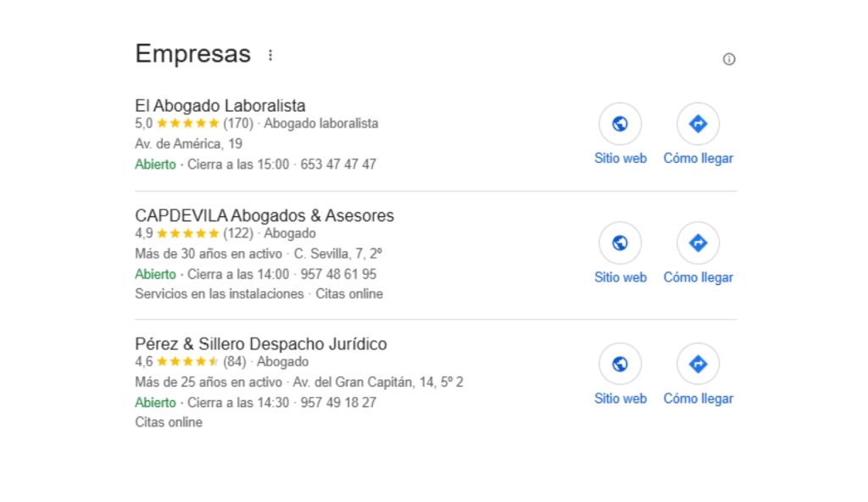Open website globe icon for Pérez & Sillero
Viewport: 868px width, 502px height.
click(x=620, y=365)
